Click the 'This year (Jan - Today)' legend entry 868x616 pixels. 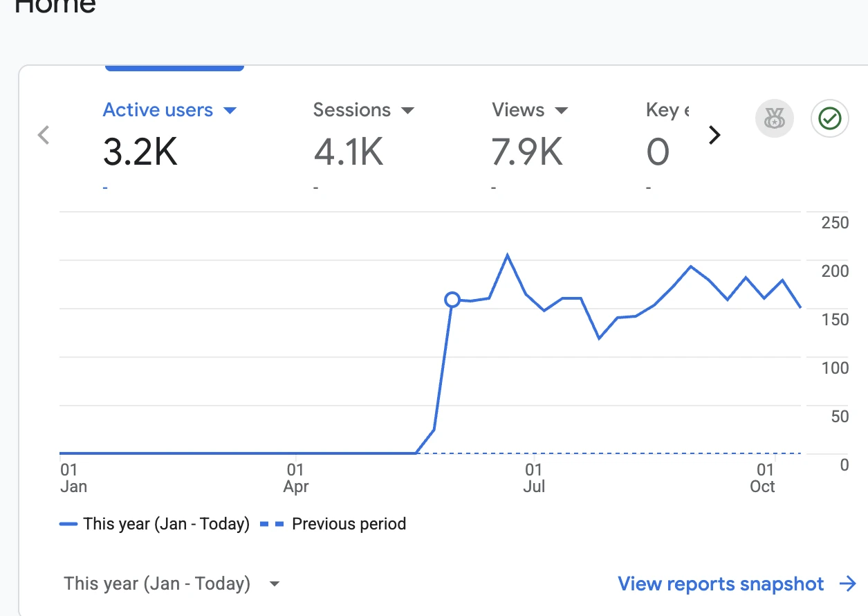pyautogui.click(x=154, y=524)
